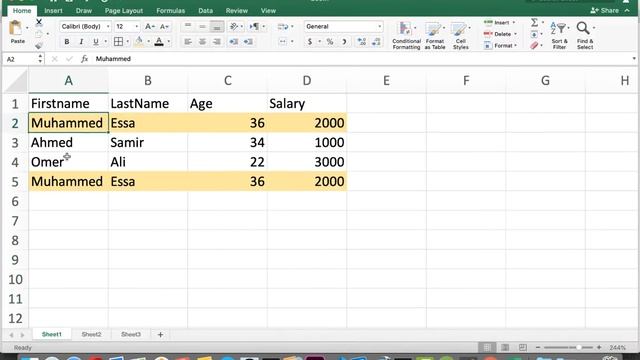Click AutoSum sigma icon

534,22
